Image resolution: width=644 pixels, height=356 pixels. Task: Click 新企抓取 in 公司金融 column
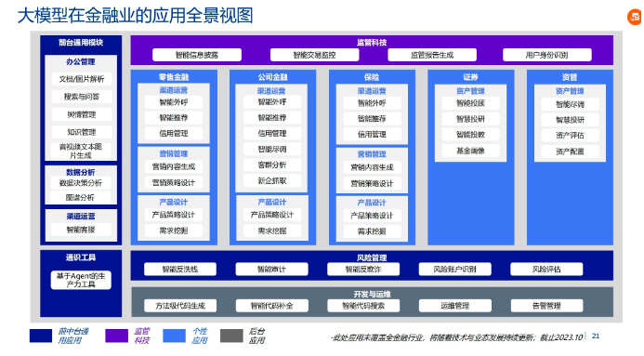[x=272, y=180]
